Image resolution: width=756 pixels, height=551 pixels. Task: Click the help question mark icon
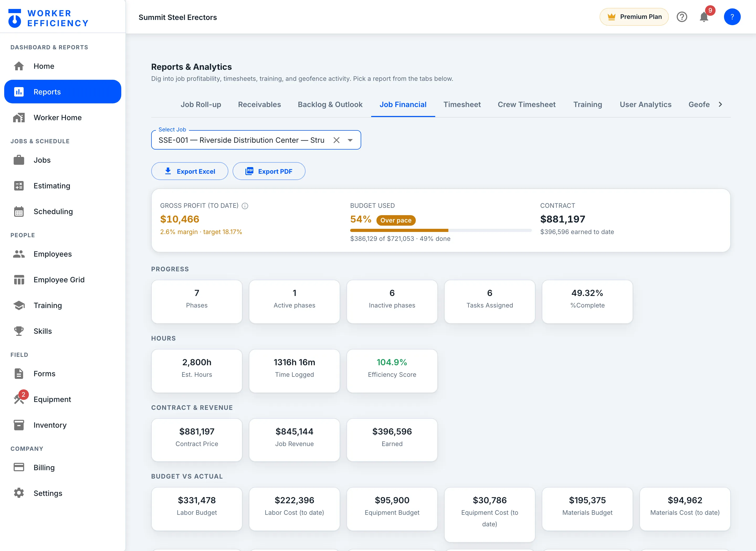[x=682, y=17]
